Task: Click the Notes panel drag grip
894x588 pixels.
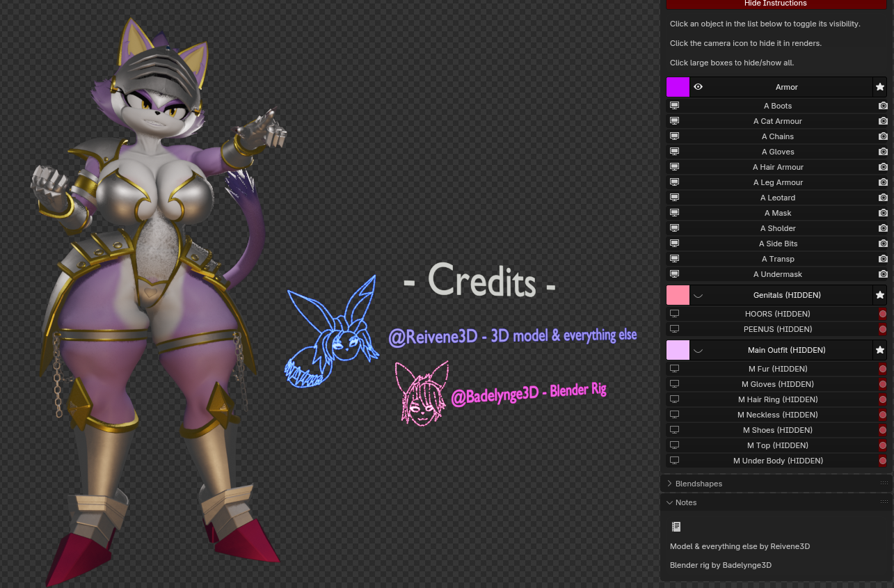Action: [884, 502]
